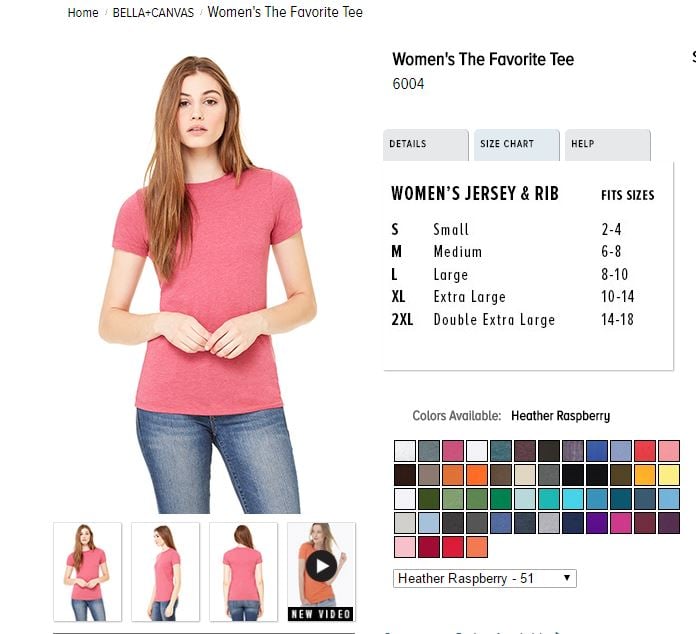Select front view model thumbnail
Screen dimensions: 696x634
coord(87,572)
